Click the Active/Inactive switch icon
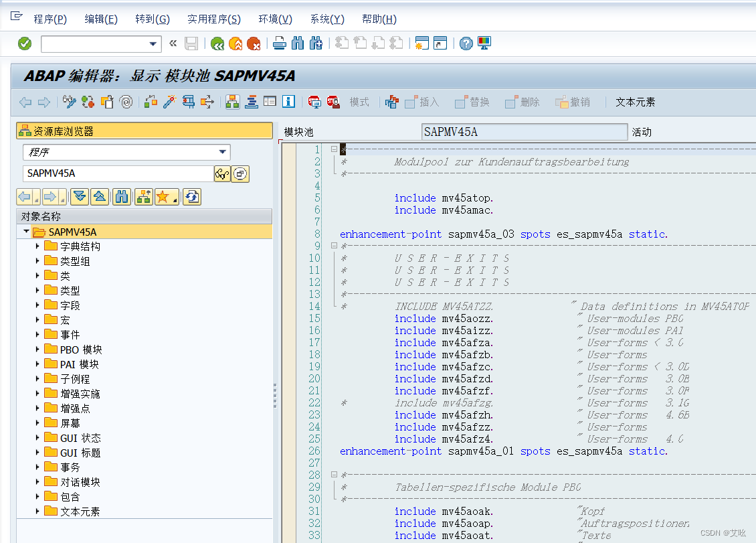This screenshot has width=756, height=543. pos(88,102)
